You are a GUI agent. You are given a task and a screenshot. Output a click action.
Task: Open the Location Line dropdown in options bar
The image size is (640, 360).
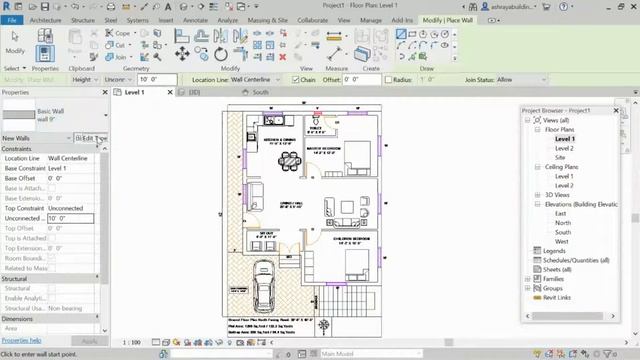point(256,80)
